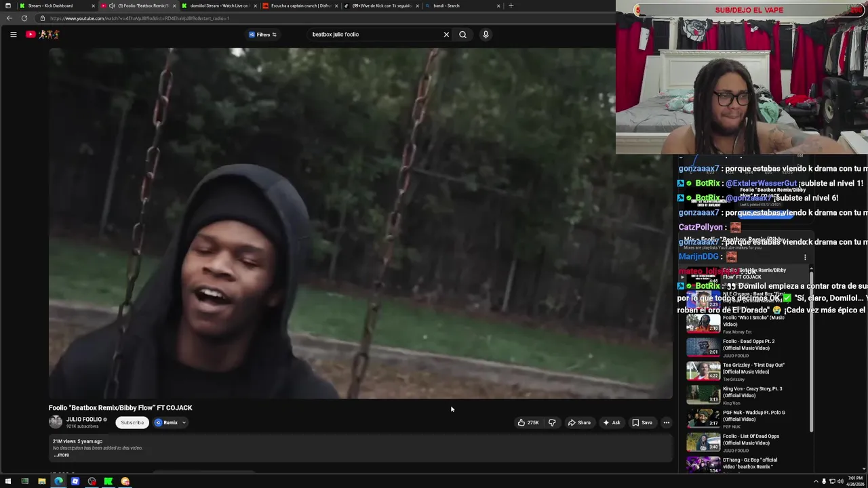This screenshot has width=868, height=488.
Task: Share the Beatbox Remix video
Action: click(x=579, y=423)
